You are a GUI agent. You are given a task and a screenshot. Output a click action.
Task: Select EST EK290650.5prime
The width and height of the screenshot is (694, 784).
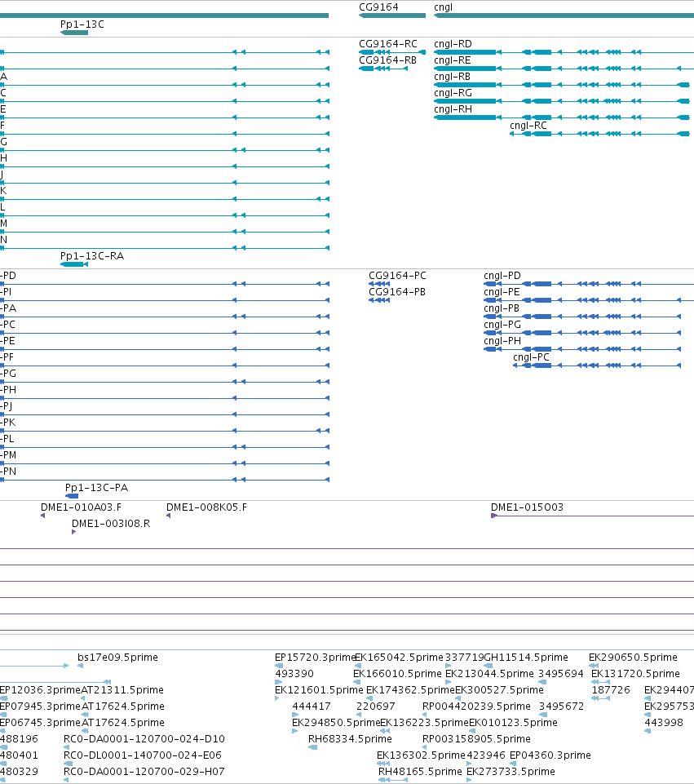tap(633, 657)
